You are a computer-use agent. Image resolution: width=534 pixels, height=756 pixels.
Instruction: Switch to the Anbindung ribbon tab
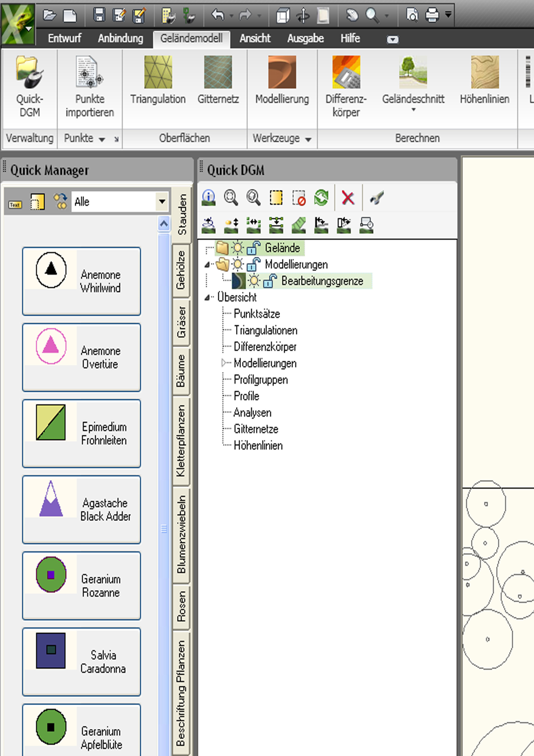point(120,38)
